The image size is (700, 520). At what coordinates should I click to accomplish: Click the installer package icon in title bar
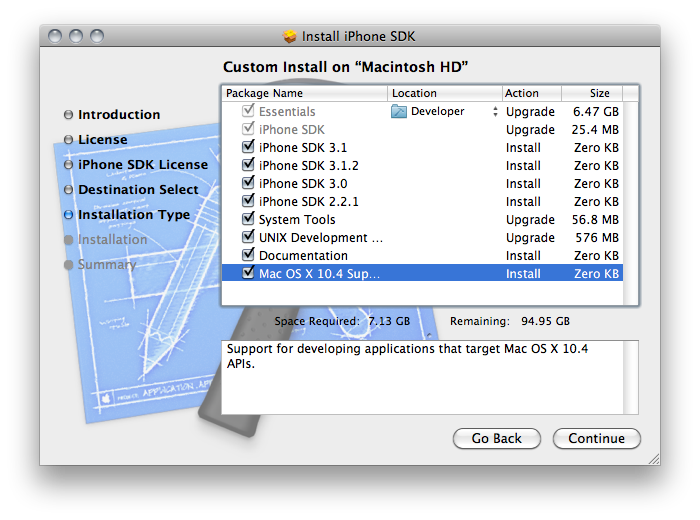289,36
